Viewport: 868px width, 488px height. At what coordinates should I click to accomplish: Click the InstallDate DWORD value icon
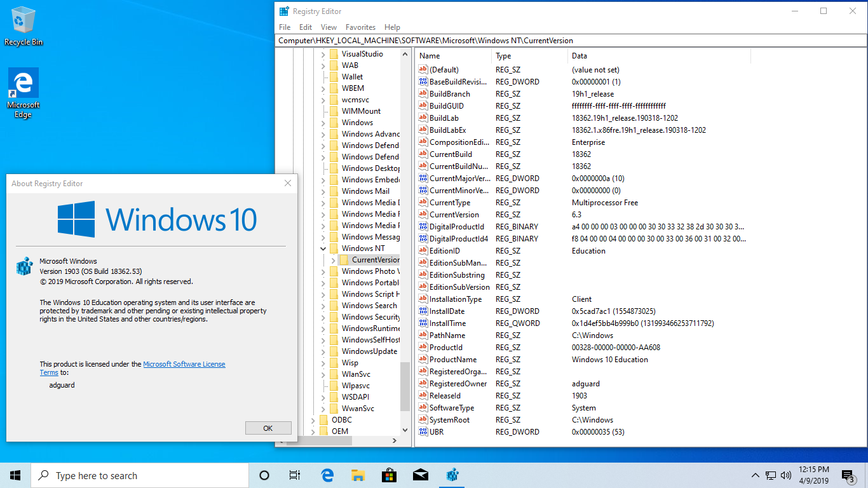423,311
